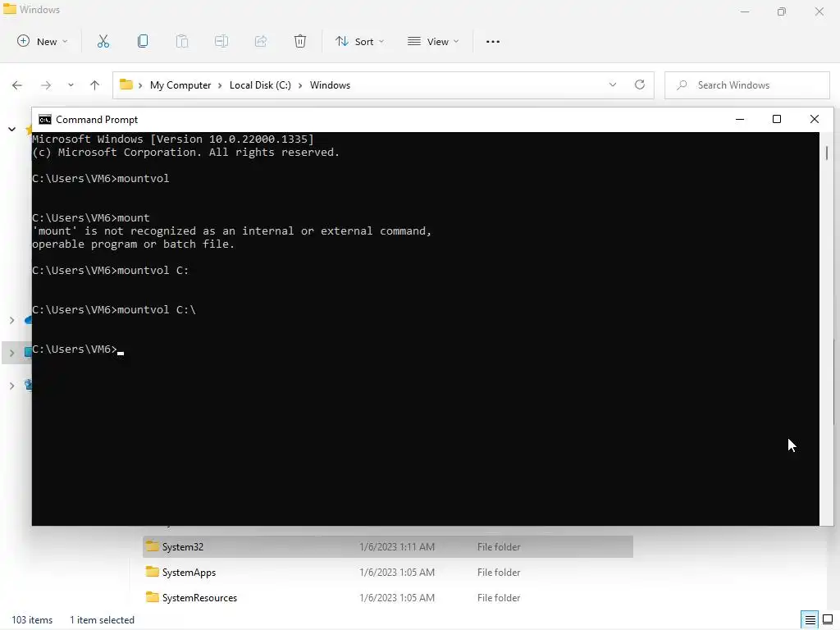Click the SystemResources folder icon
The height and width of the screenshot is (630, 840).
click(x=152, y=597)
